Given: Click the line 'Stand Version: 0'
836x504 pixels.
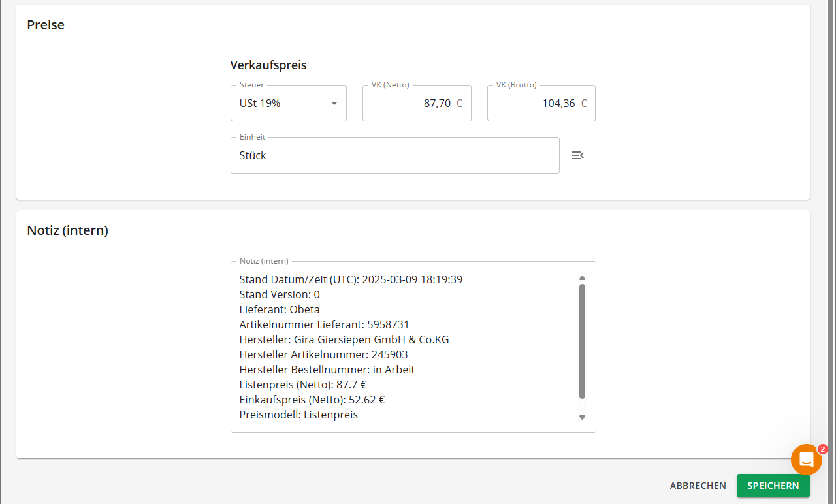Looking at the screenshot, I should [280, 294].
